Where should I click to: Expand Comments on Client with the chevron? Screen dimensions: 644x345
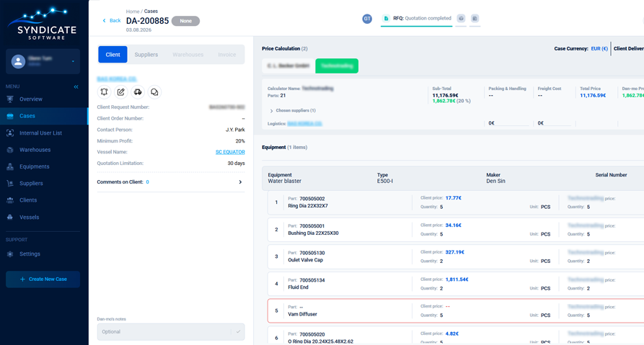(x=240, y=182)
